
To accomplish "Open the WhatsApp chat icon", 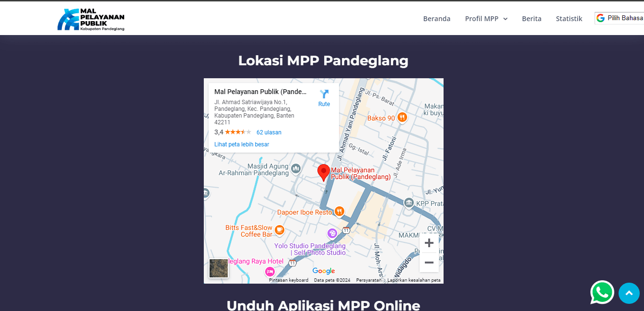I will coord(602,292).
